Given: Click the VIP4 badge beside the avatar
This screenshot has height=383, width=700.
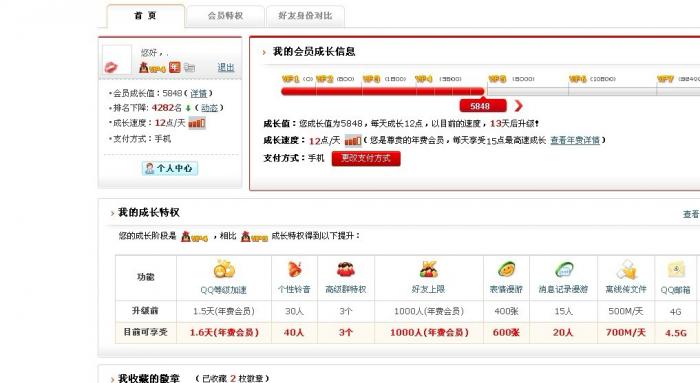Looking at the screenshot, I should click(x=152, y=68).
